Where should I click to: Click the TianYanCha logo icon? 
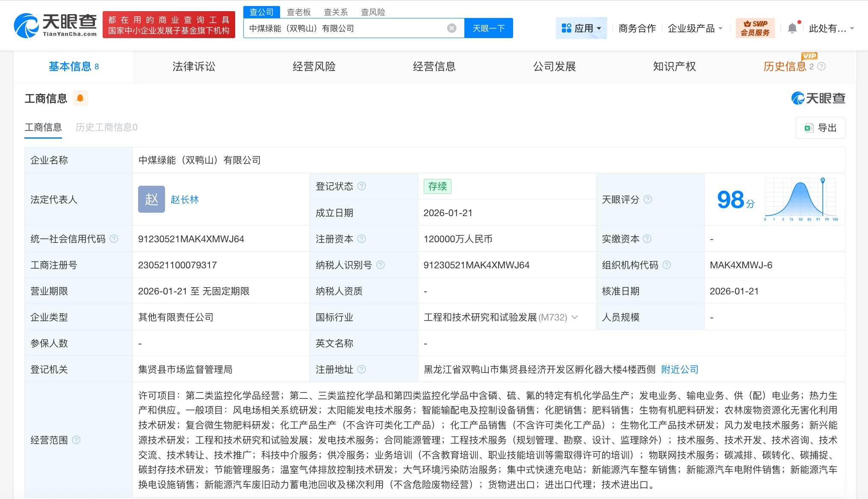coord(27,26)
